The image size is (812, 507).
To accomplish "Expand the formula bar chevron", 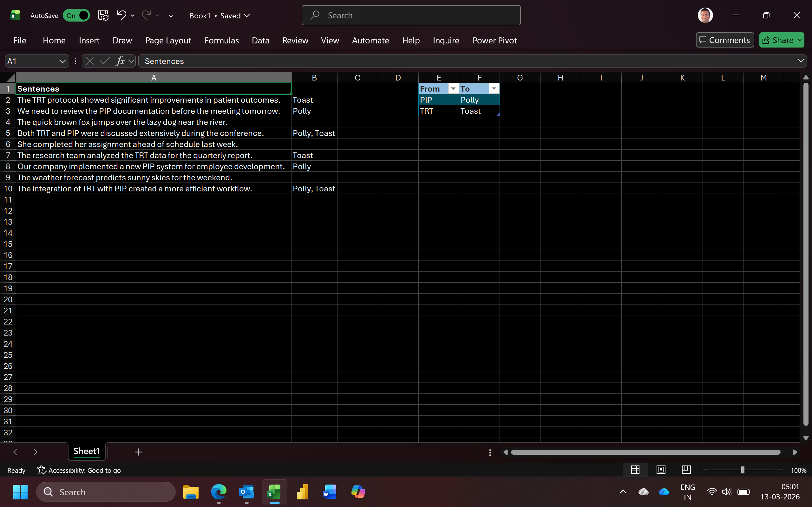I will [801, 61].
